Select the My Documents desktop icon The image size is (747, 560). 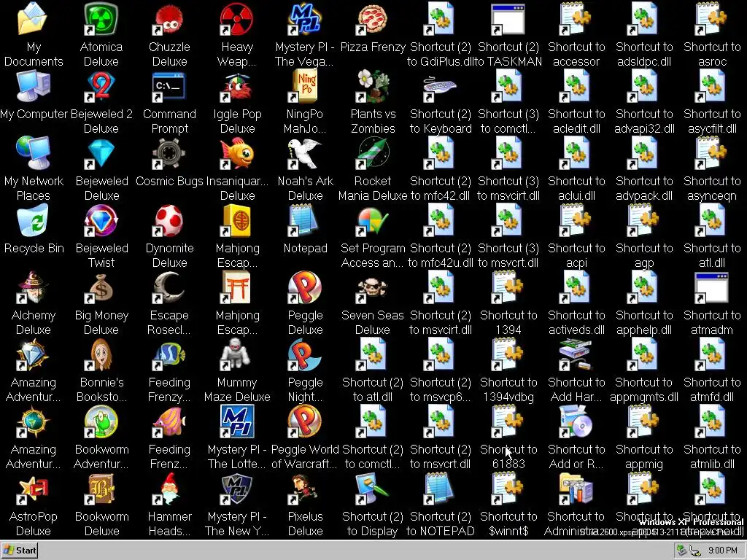34,18
